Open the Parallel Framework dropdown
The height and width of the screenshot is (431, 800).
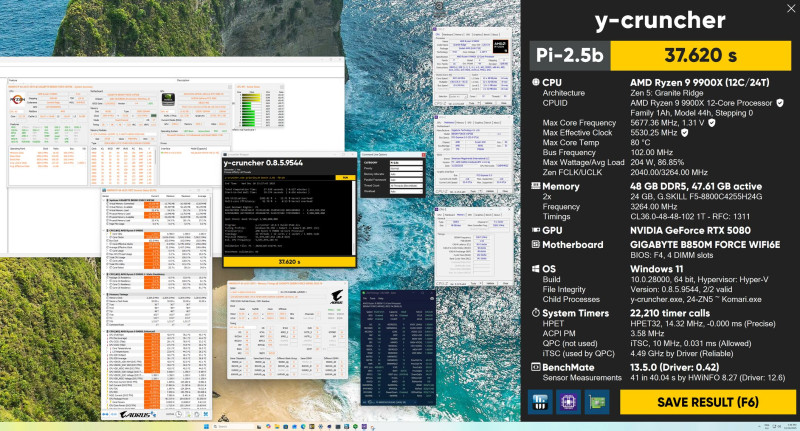pyautogui.click(x=406, y=180)
